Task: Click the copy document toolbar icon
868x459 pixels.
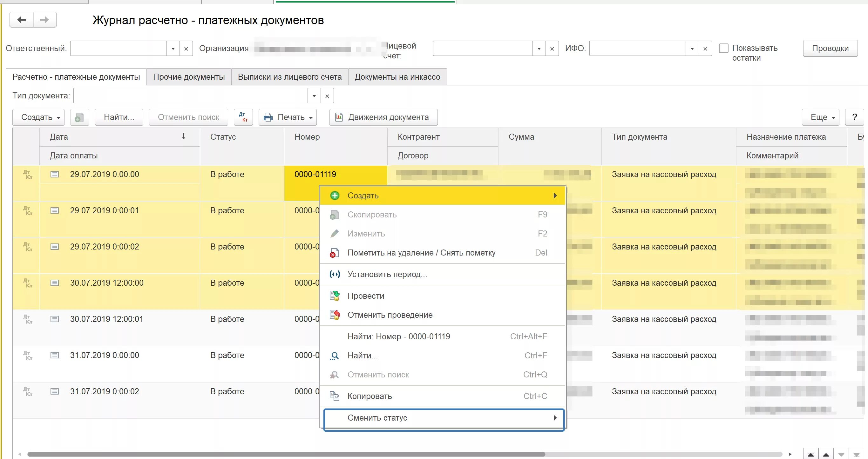Action: (x=79, y=117)
